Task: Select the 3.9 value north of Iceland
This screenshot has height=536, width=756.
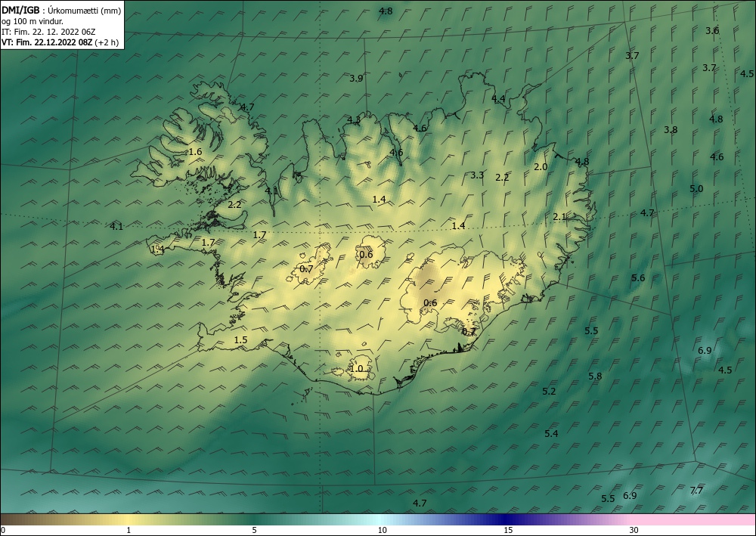Action: click(x=356, y=78)
